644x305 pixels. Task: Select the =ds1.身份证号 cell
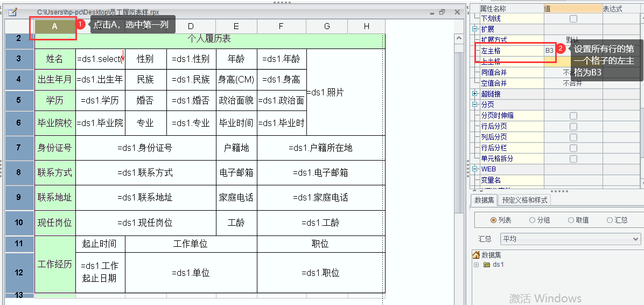[x=146, y=148]
